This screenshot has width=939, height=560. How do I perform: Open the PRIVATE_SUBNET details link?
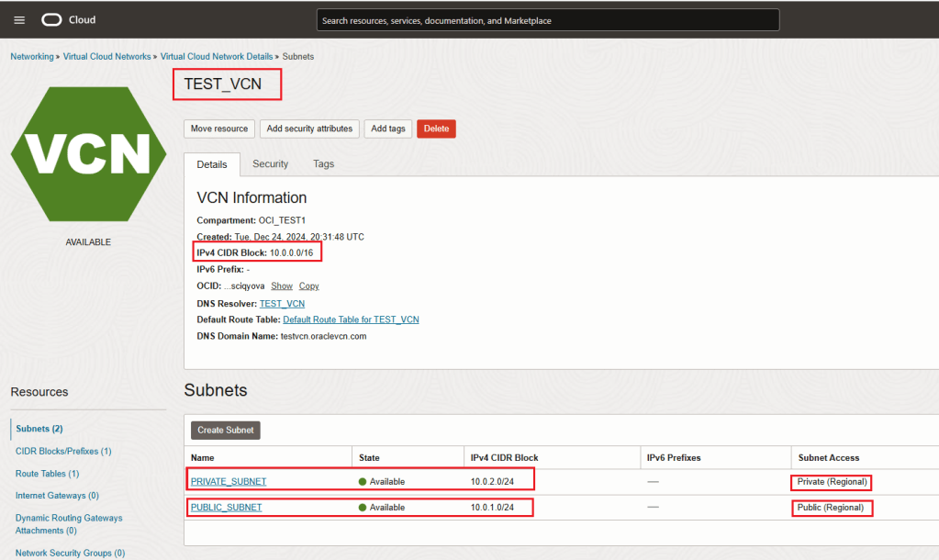(x=229, y=481)
